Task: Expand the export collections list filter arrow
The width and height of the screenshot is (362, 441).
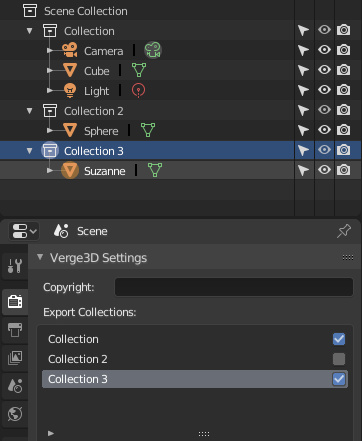Action: pos(51,433)
